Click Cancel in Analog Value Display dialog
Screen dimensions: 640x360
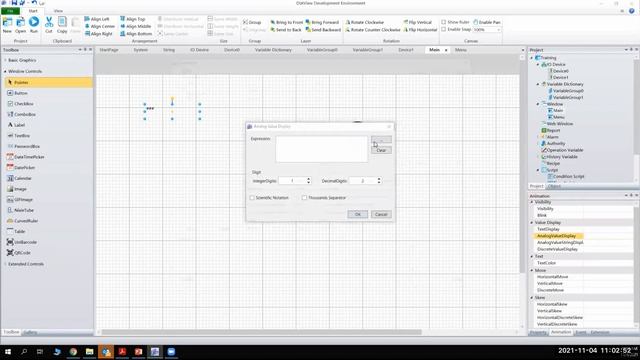pos(381,214)
